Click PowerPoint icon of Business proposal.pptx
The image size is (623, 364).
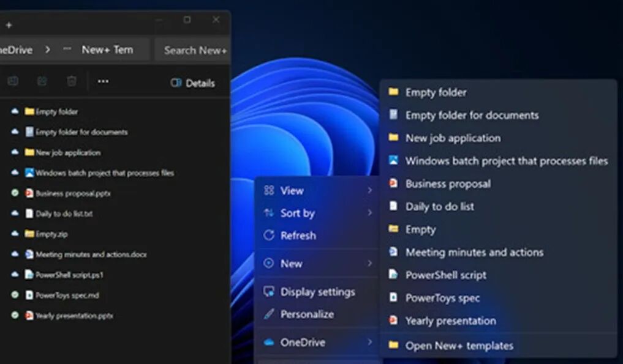(x=29, y=193)
